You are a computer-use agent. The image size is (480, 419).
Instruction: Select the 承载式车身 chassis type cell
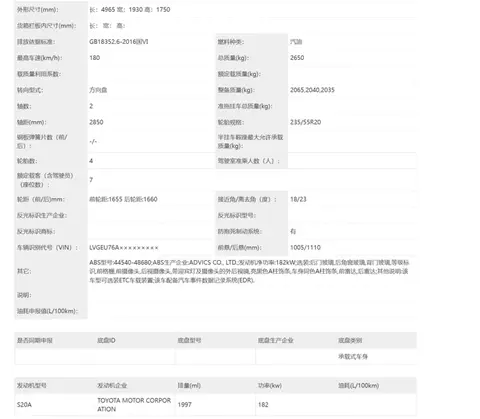pos(353,356)
